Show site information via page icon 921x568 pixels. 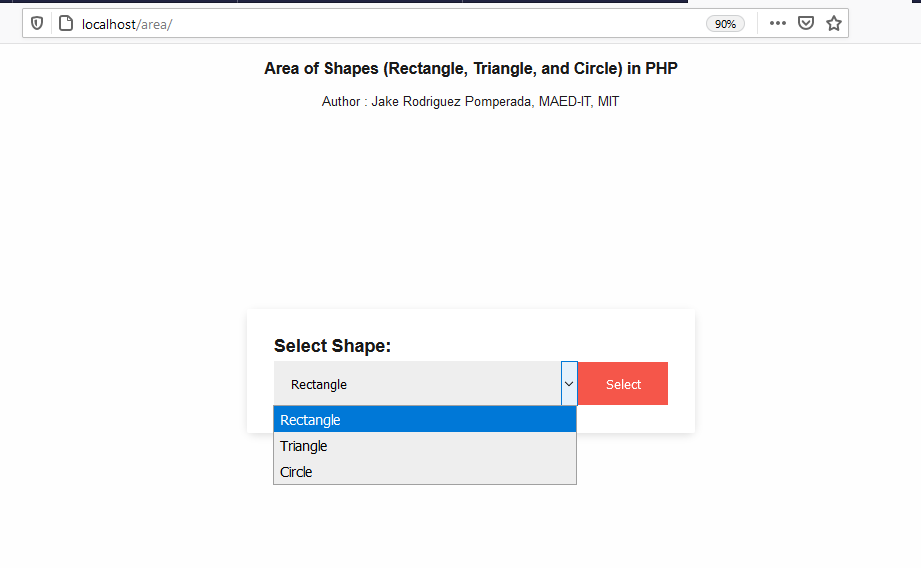(66, 24)
